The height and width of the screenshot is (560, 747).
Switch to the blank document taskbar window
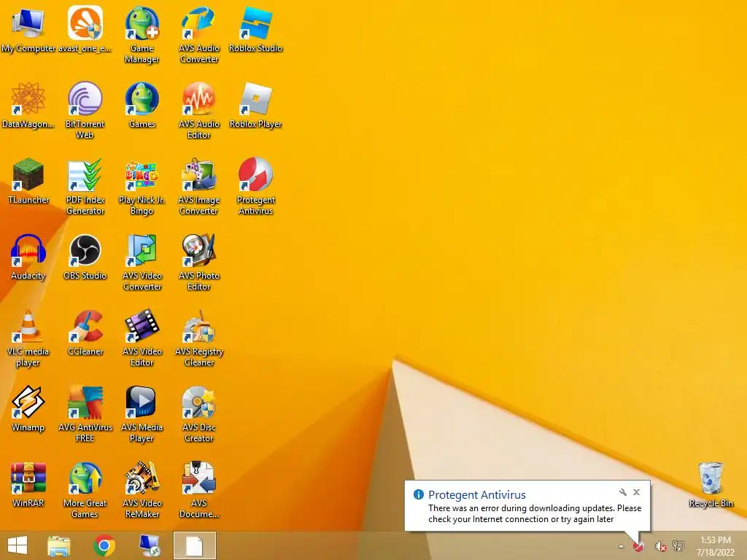(195, 545)
